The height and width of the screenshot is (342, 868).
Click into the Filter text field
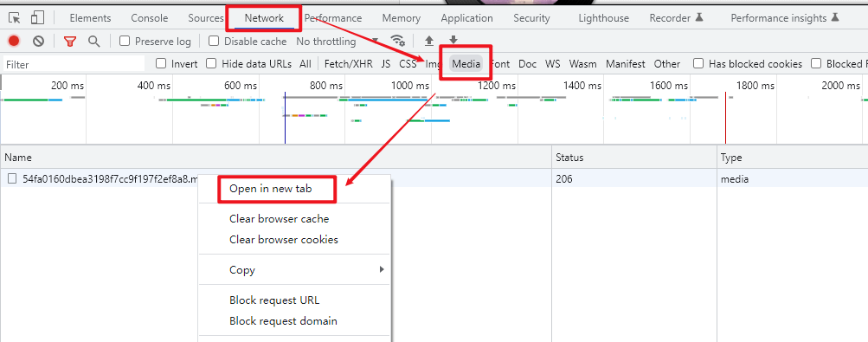click(x=74, y=64)
